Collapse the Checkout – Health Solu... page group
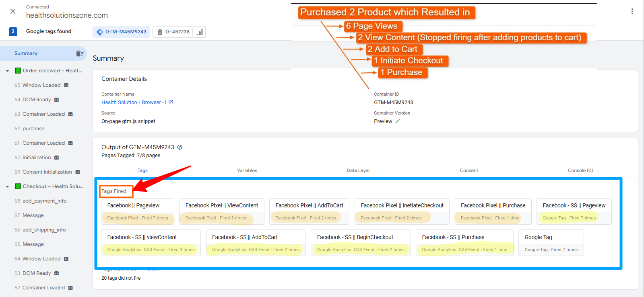644x297 pixels. tap(7, 186)
